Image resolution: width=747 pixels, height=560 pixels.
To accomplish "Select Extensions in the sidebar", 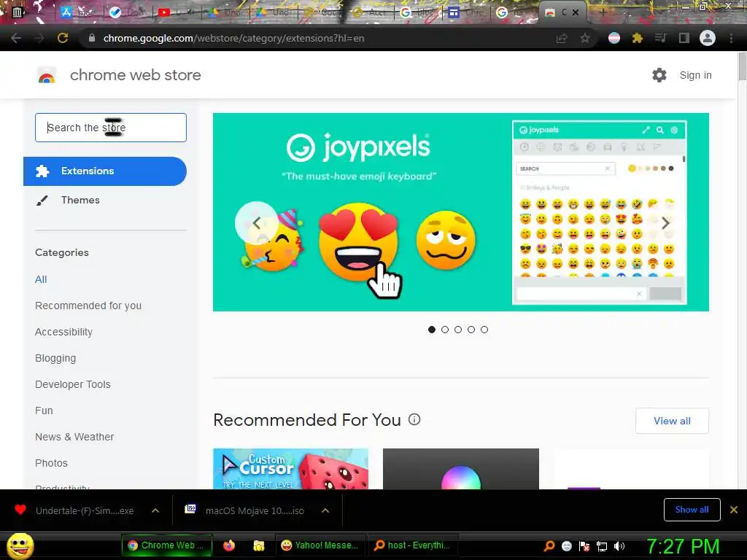I will tap(105, 171).
